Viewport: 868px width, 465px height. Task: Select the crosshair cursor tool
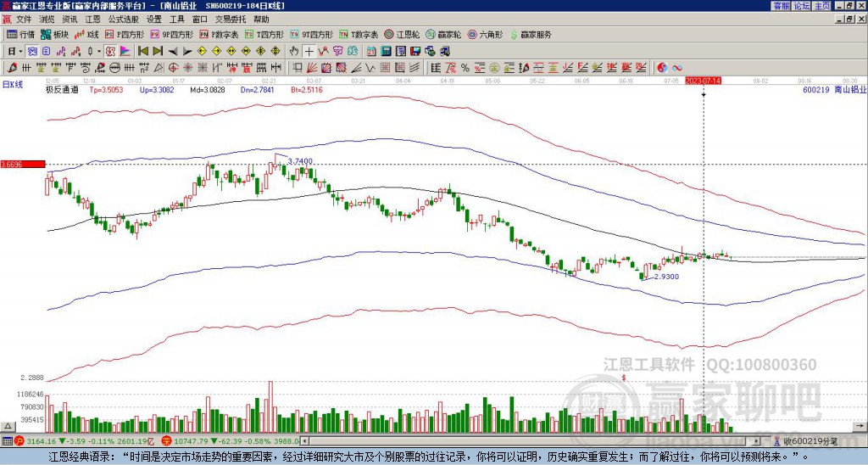point(310,51)
